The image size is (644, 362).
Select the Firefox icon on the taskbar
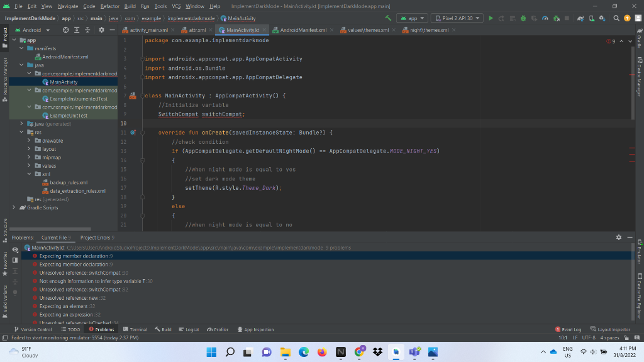(322, 353)
